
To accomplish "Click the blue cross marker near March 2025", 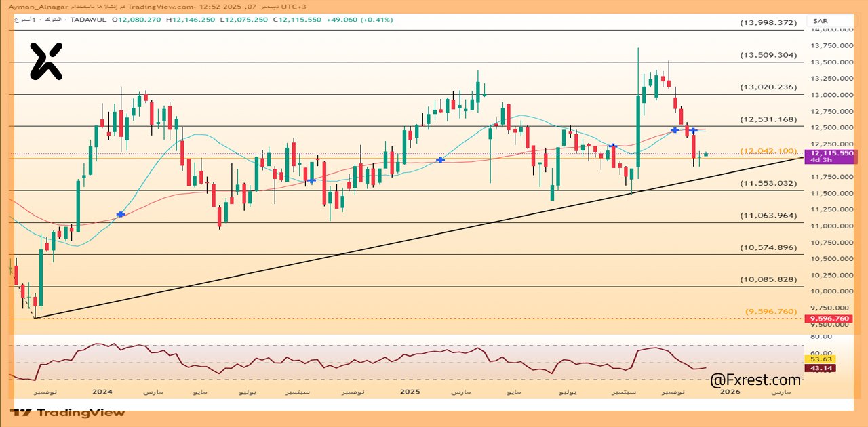I will (x=441, y=159).
